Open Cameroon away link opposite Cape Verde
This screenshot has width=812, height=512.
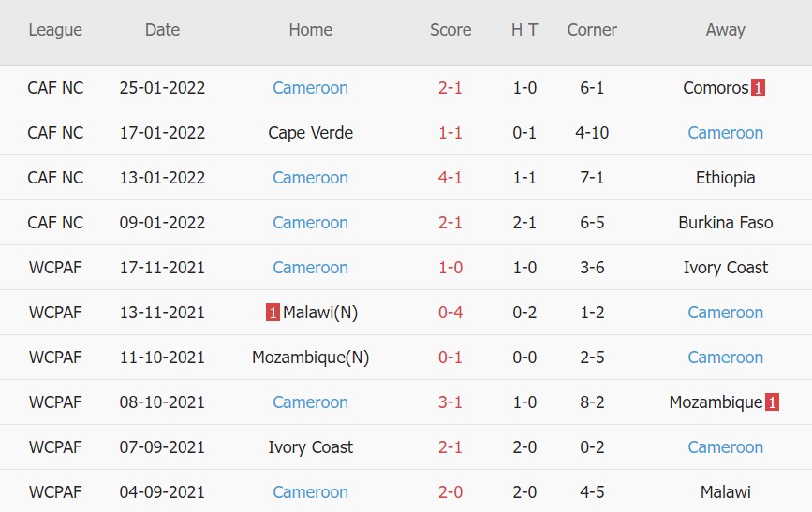click(x=726, y=133)
